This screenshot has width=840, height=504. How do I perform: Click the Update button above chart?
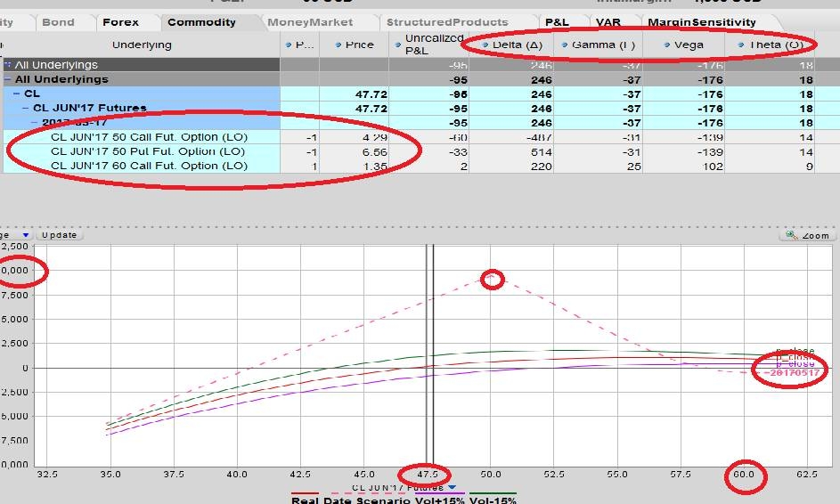[59, 235]
